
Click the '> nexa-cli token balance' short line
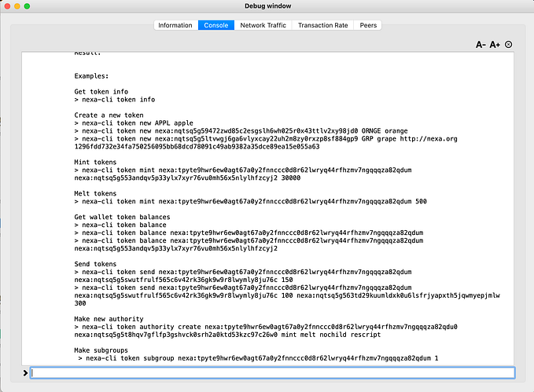pyautogui.click(x=120, y=225)
